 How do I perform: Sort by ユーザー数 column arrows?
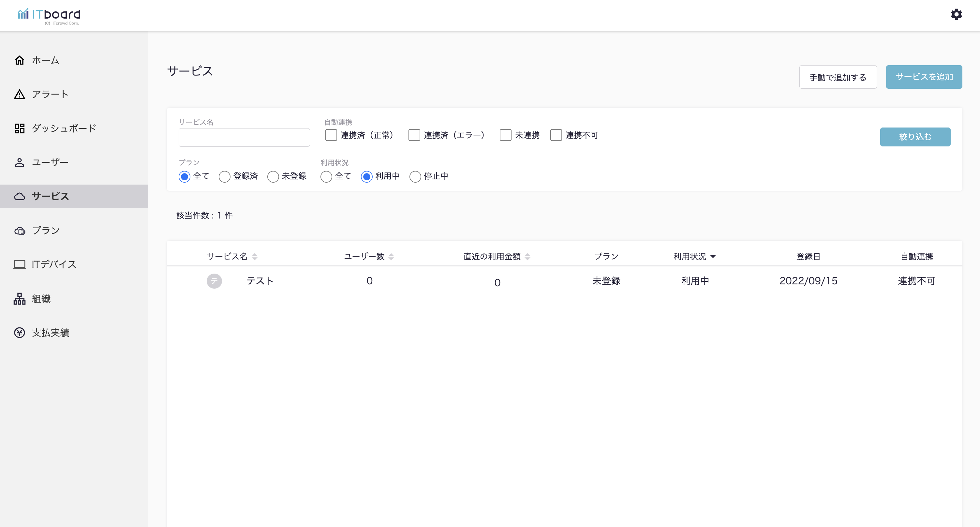391,257
